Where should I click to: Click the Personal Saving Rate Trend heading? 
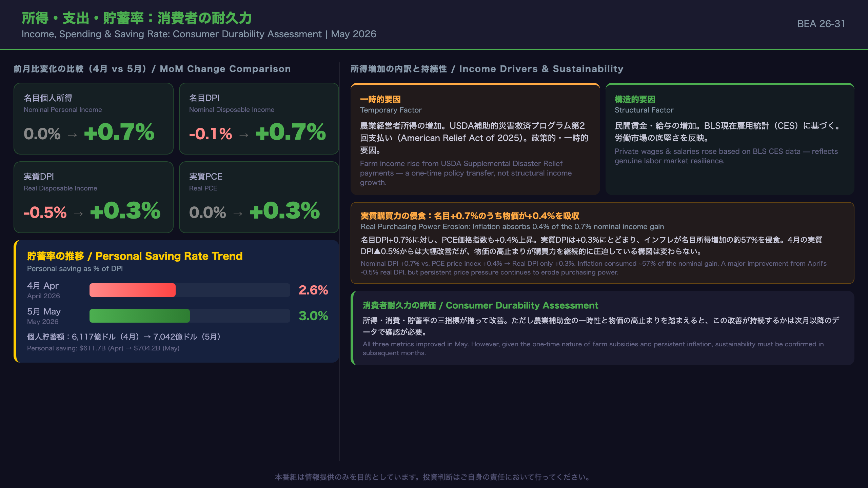[135, 256]
